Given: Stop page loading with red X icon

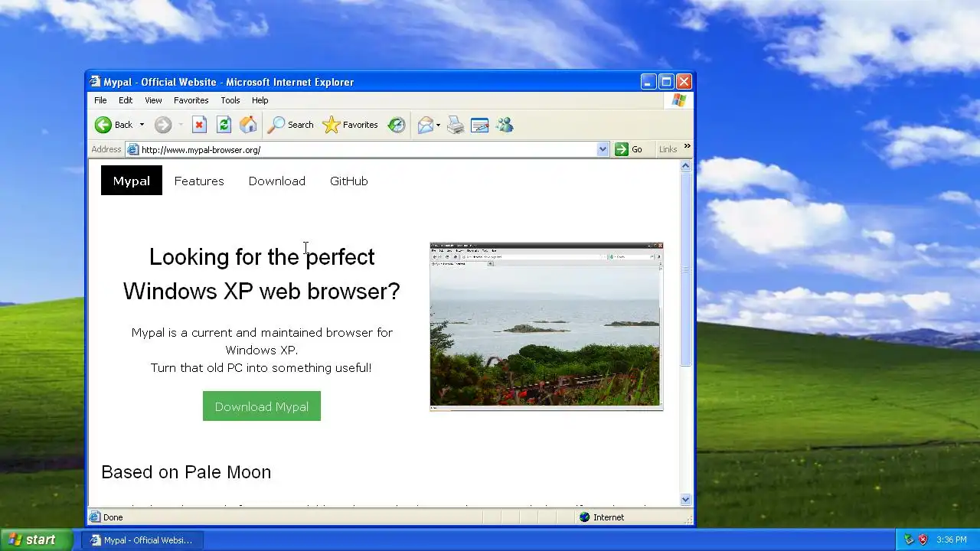Looking at the screenshot, I should click(199, 125).
